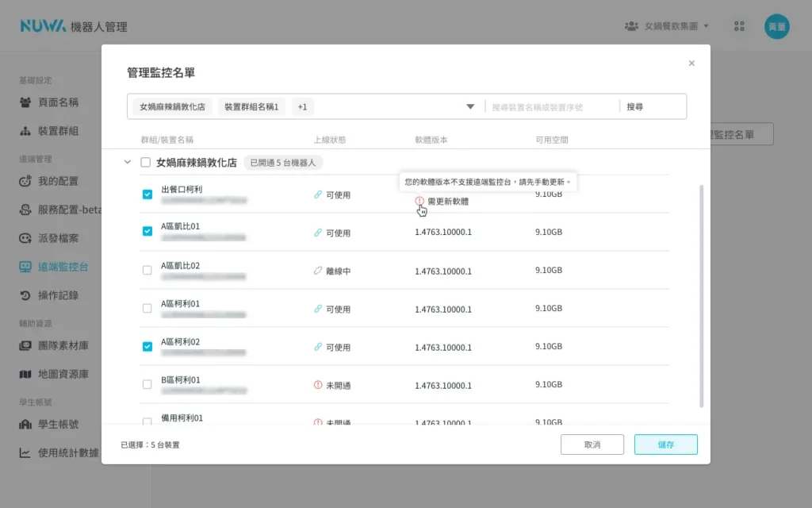The image size is (812, 508).
Task: Check the A區柯利01 checkbox
Action: 147,308
